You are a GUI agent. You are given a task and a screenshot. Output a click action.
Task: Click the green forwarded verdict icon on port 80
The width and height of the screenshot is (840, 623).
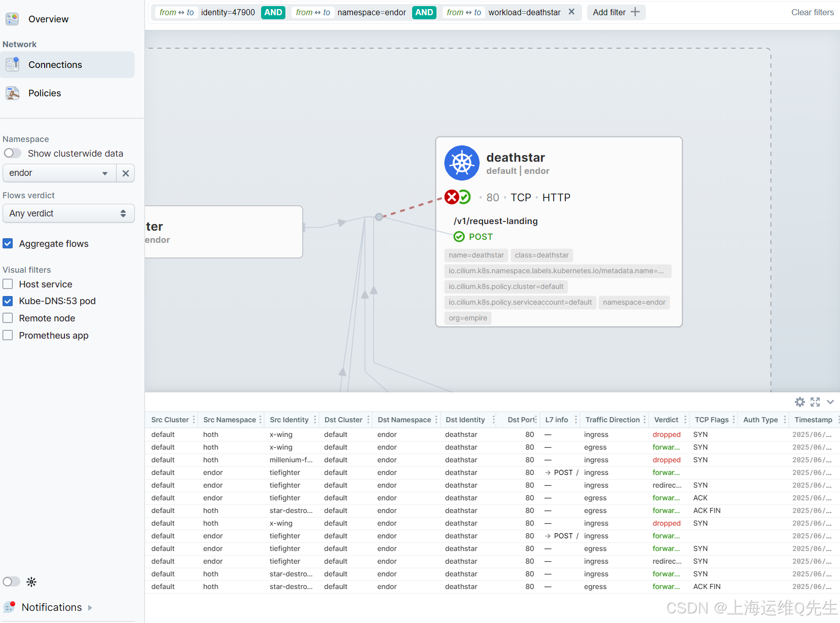pyautogui.click(x=464, y=197)
